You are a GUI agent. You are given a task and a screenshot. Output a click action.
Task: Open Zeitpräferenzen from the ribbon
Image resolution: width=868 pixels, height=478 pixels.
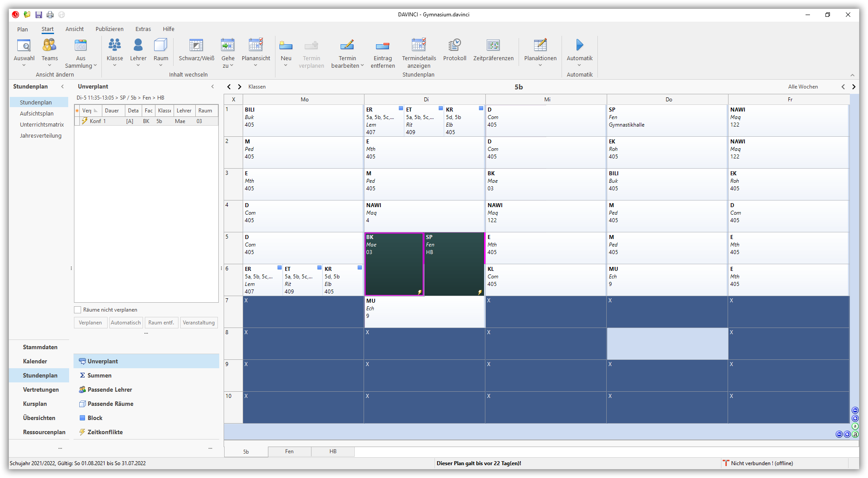[x=493, y=45]
